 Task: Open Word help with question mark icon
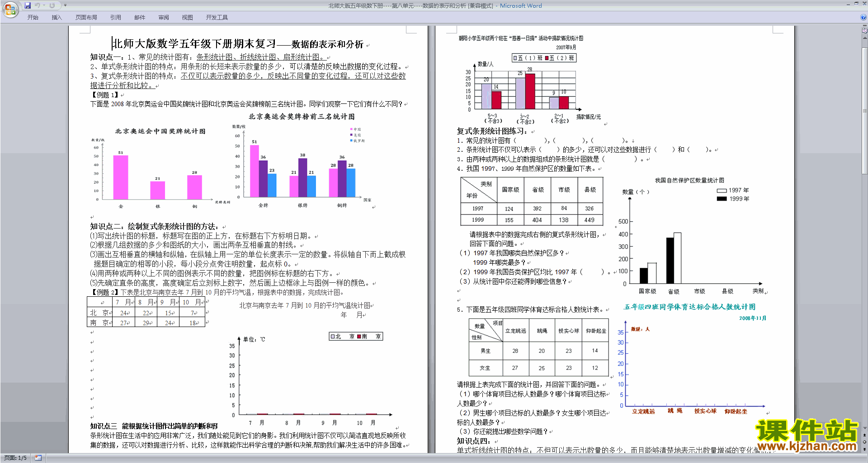[x=863, y=18]
